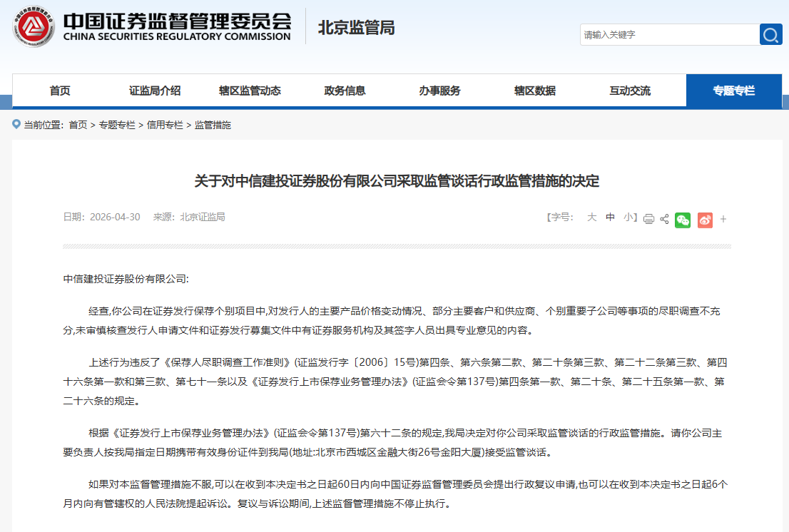This screenshot has width=789, height=532.
Task: Select the highlighted 专题专栏 tab
Action: (733, 91)
